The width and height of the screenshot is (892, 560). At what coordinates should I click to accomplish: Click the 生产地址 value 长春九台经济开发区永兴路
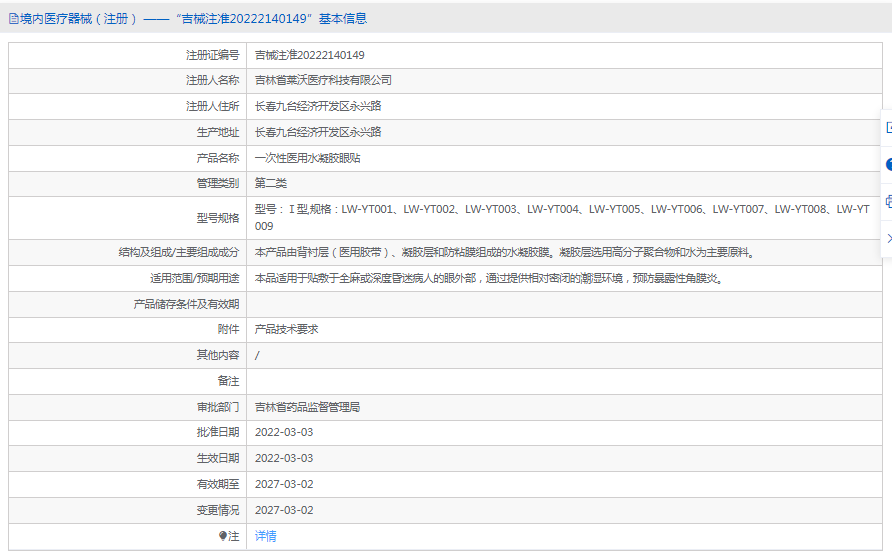[318, 132]
